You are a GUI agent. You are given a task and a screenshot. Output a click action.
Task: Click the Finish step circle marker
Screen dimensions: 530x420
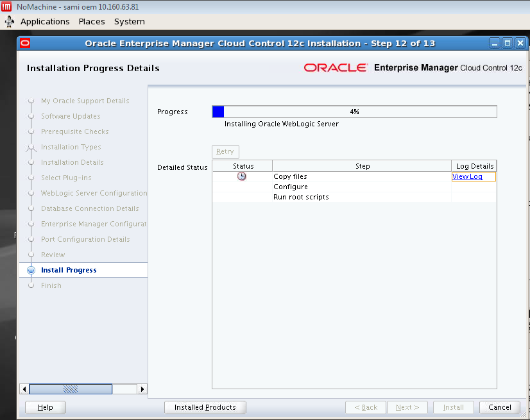click(31, 285)
